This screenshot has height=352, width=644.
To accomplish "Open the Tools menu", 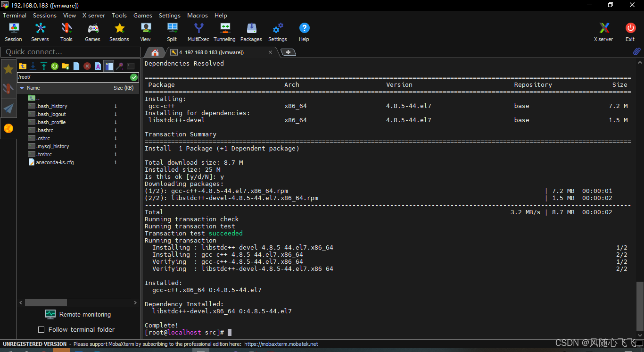I will 119,15.
